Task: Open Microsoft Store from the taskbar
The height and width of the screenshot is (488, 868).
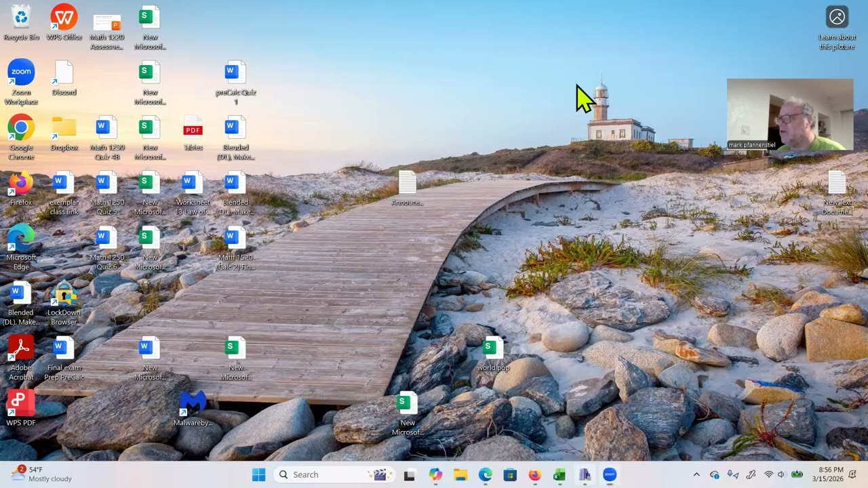Action: pyautogui.click(x=510, y=475)
